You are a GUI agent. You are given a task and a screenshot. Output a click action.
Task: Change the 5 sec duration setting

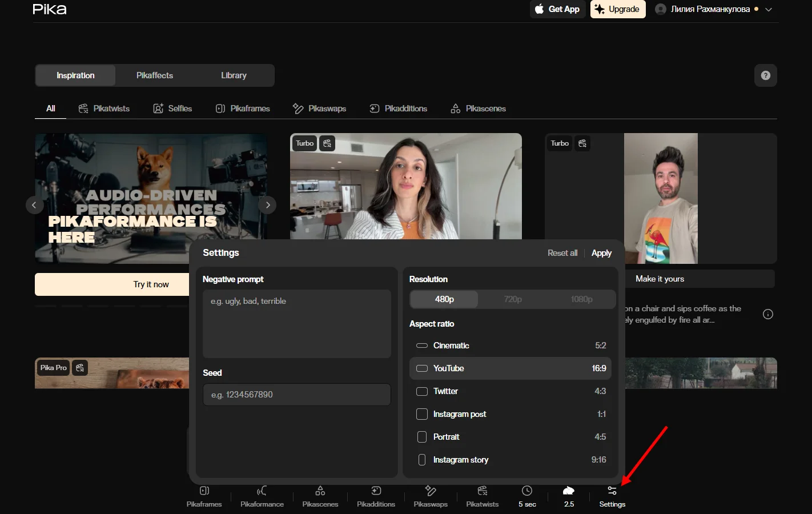527,496
